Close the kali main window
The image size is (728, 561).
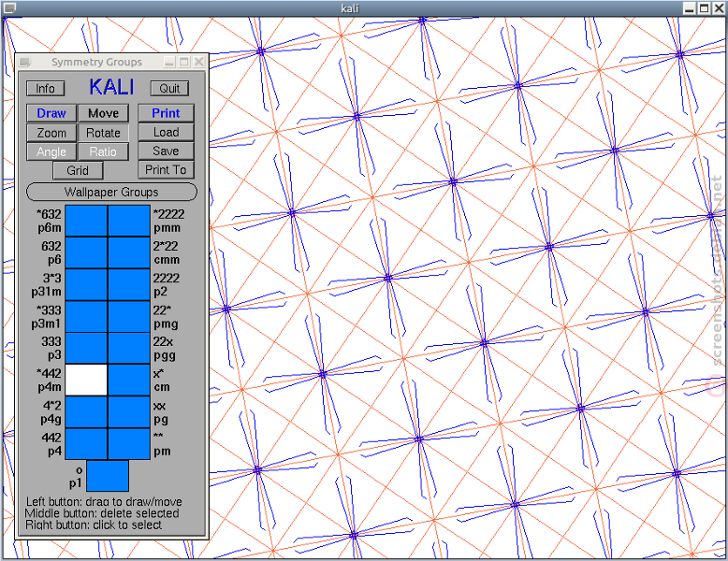719,7
